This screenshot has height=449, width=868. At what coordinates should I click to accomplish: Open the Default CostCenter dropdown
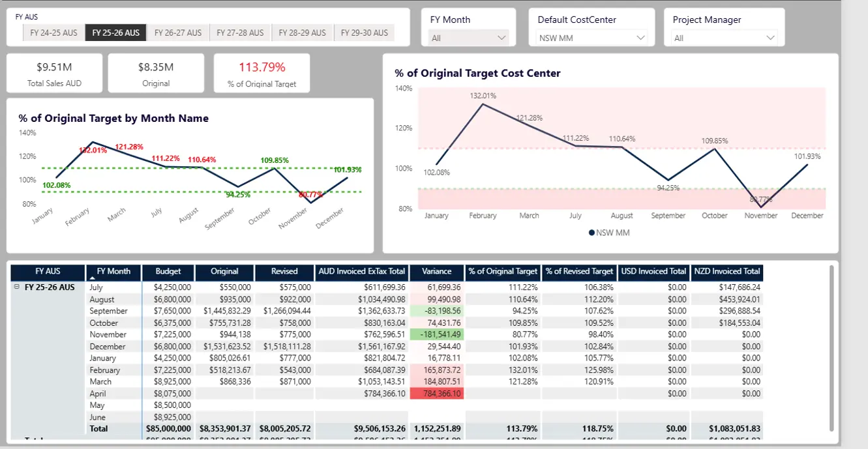[x=591, y=38]
